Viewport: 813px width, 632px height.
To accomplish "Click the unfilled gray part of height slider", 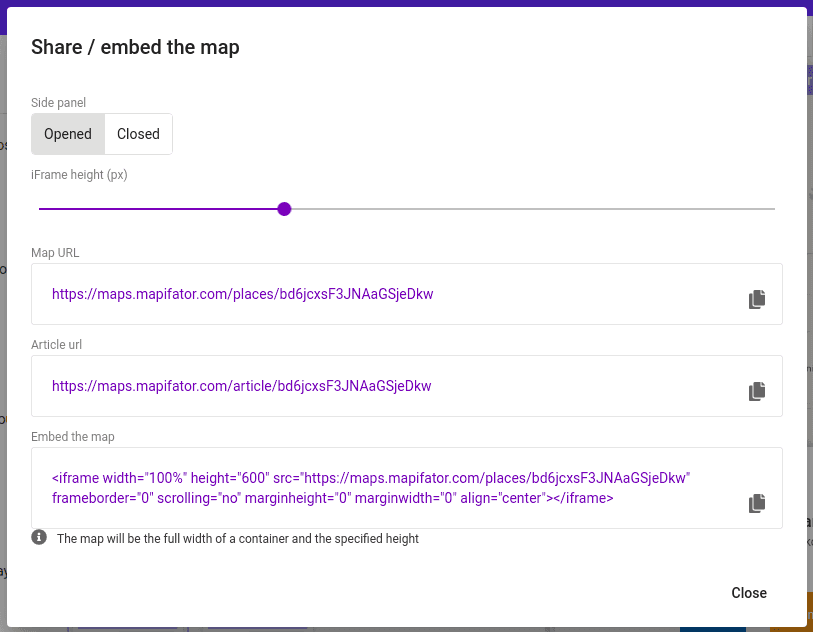I will (x=533, y=209).
